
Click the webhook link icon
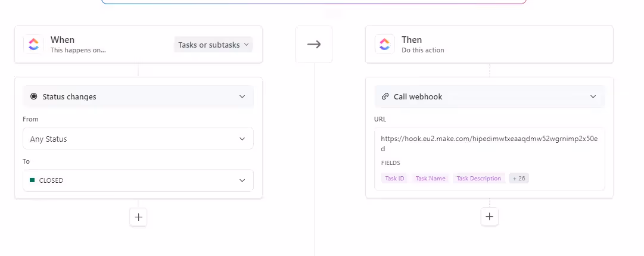click(x=385, y=96)
